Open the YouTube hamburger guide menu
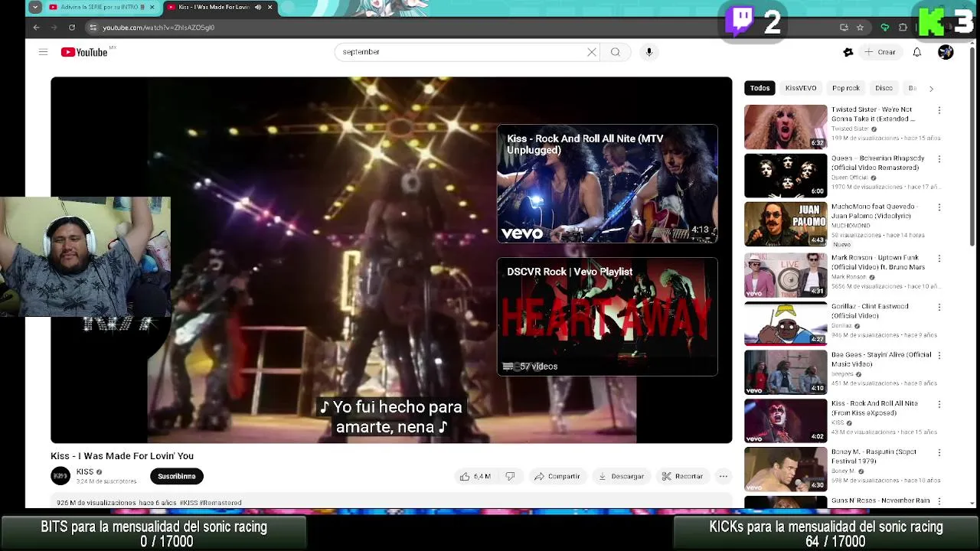Image resolution: width=980 pixels, height=551 pixels. (x=43, y=52)
